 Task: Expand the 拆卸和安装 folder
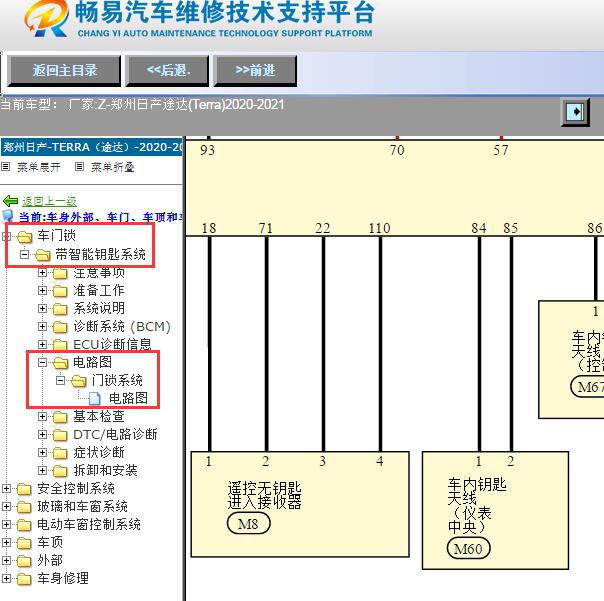(x=42, y=470)
